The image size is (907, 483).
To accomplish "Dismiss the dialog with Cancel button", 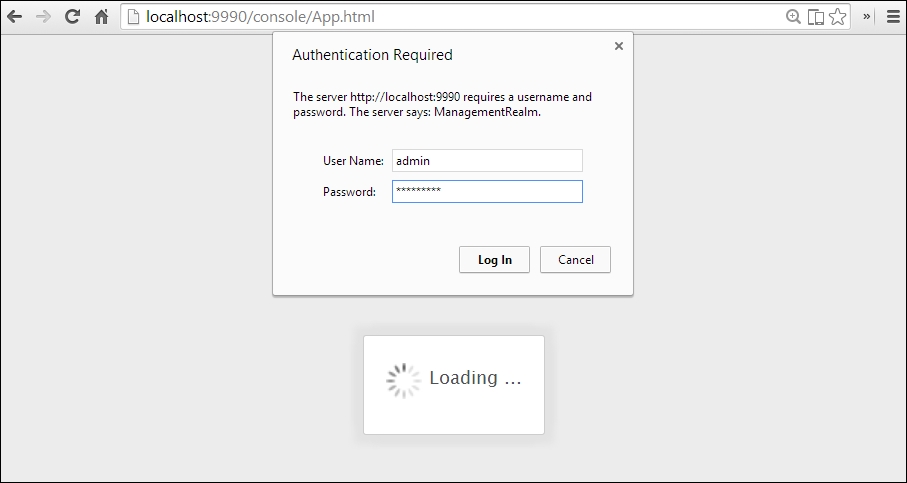I will (576, 260).
